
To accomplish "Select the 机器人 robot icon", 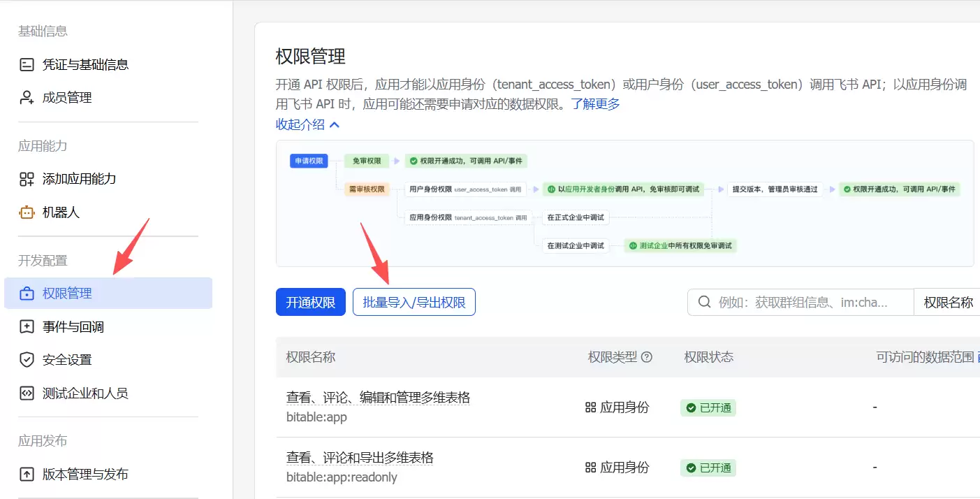I will coord(27,212).
